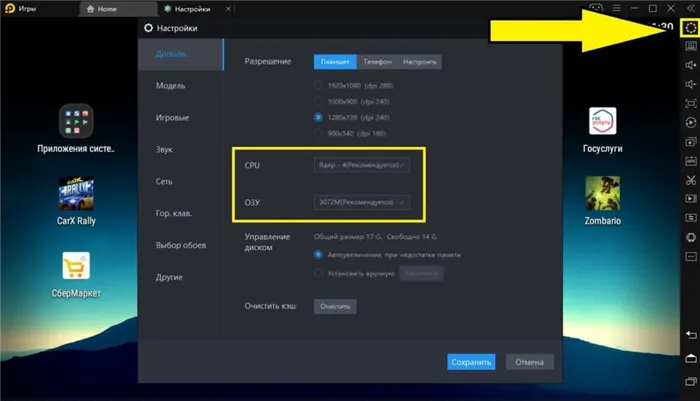Select Автоувеличение disk option
The width and height of the screenshot is (700, 401).
[x=318, y=255]
